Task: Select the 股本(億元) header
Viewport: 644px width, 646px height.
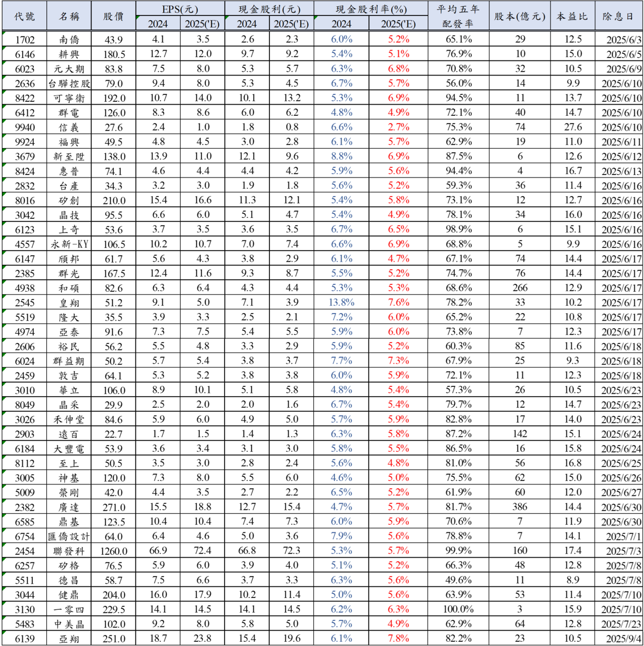Action: 520,16
